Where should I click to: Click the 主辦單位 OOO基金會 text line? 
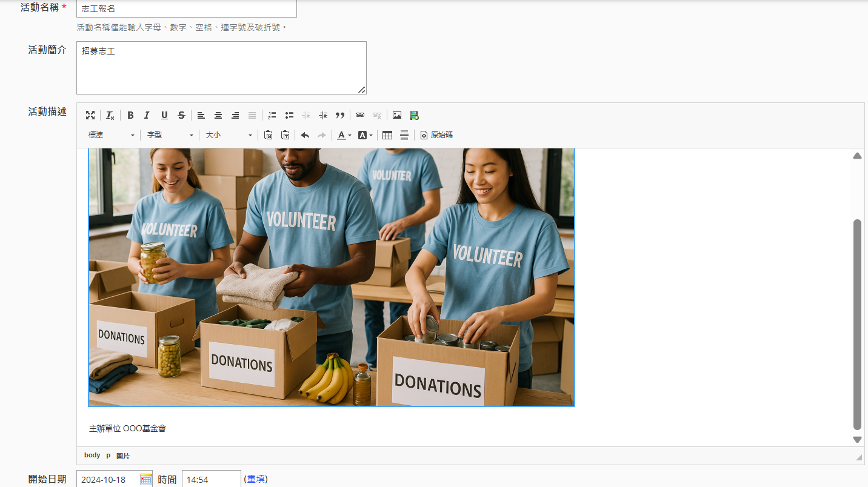pos(127,428)
